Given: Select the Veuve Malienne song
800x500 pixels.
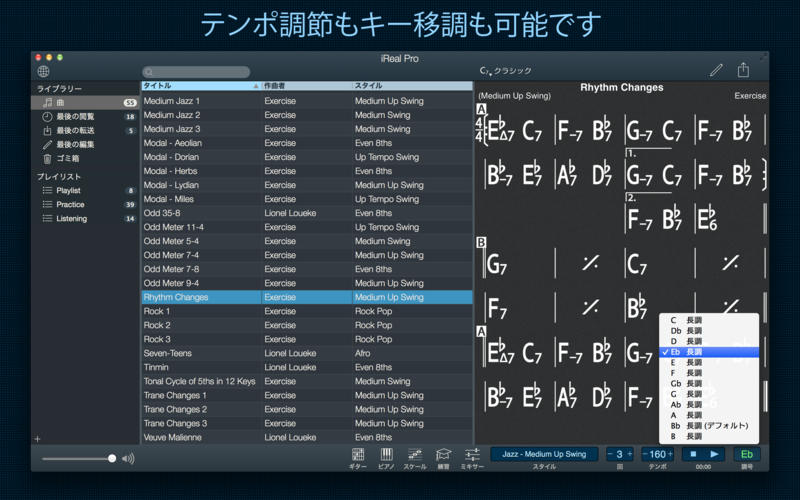Looking at the screenshot, I should coord(307,437).
